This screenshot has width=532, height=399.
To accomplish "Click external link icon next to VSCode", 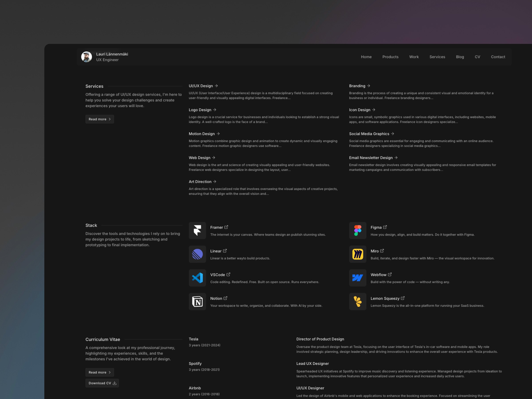I will coord(228,274).
